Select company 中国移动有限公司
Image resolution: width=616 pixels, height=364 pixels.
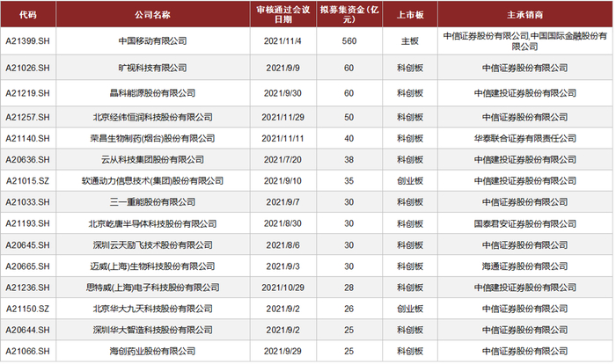point(153,41)
